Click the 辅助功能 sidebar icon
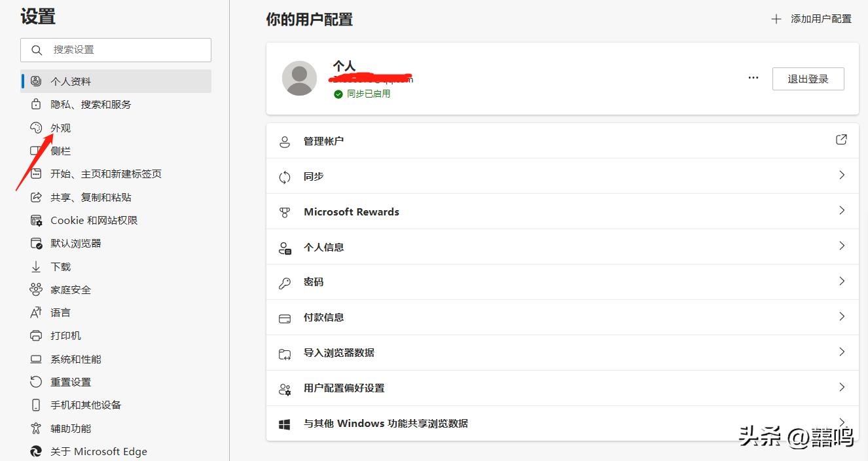The width and height of the screenshot is (868, 461). [36, 428]
